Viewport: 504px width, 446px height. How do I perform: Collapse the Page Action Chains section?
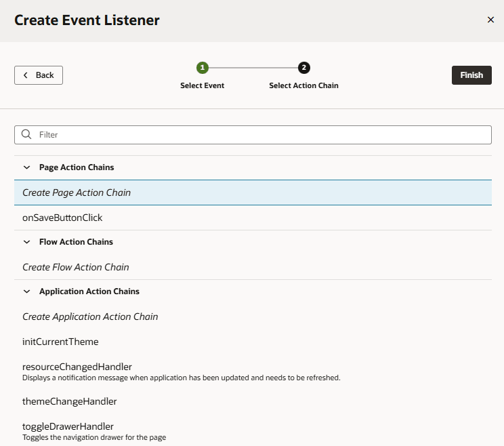27,167
